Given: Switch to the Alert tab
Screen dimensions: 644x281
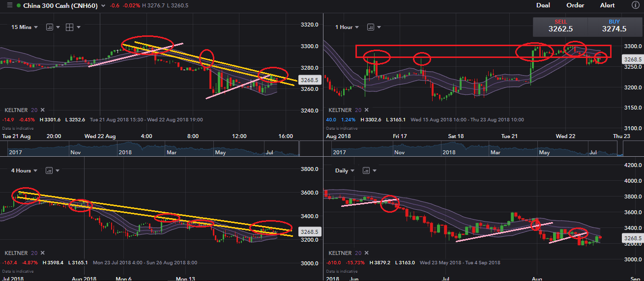Looking at the screenshot, I should pyautogui.click(x=607, y=5).
